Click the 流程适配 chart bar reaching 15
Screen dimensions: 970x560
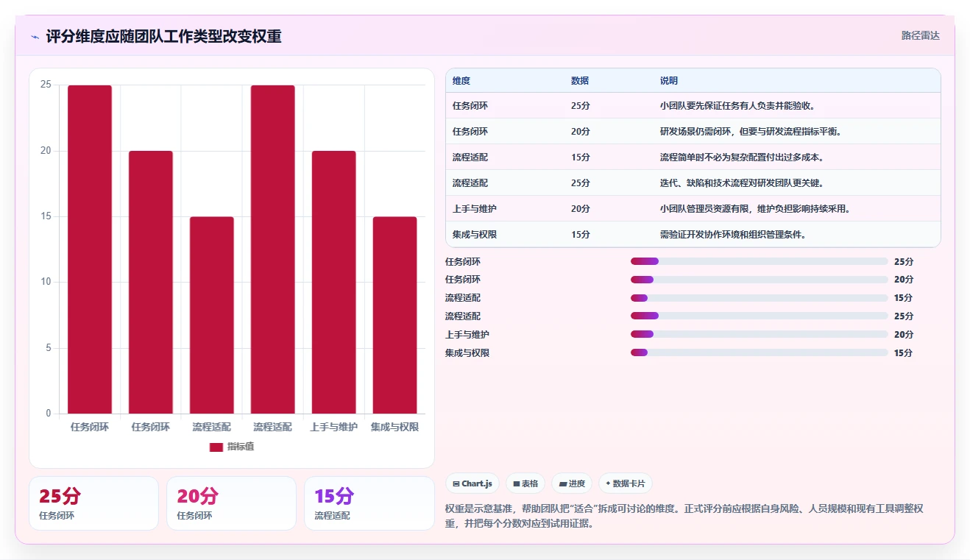click(x=212, y=315)
